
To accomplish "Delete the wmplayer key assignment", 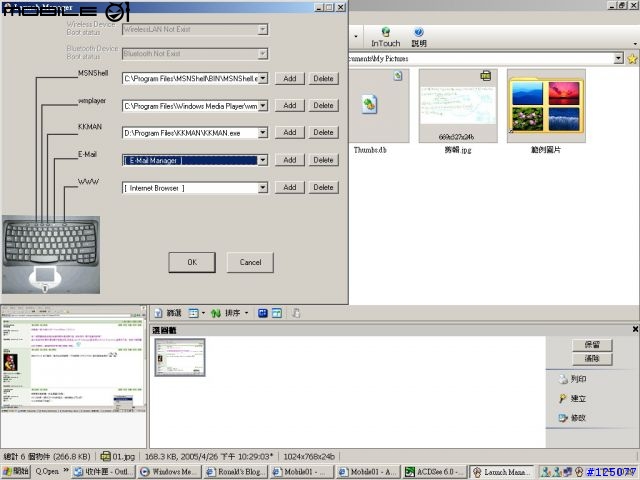I will tap(323, 105).
